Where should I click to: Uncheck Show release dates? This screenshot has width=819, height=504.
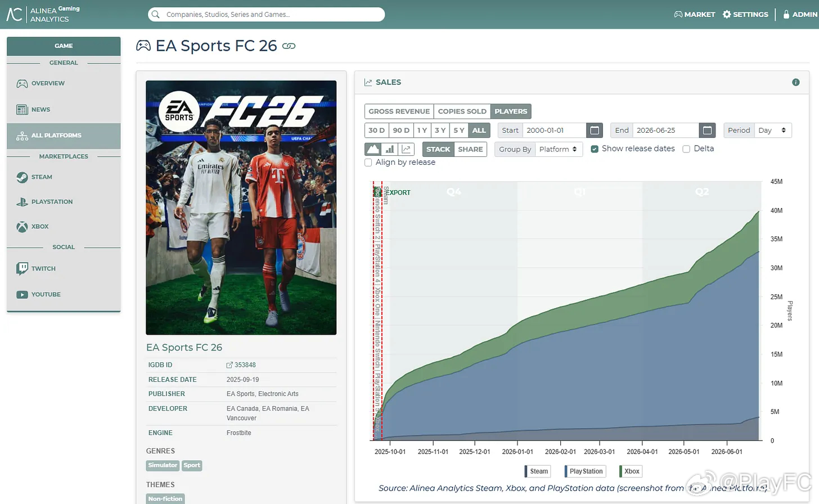tap(595, 149)
